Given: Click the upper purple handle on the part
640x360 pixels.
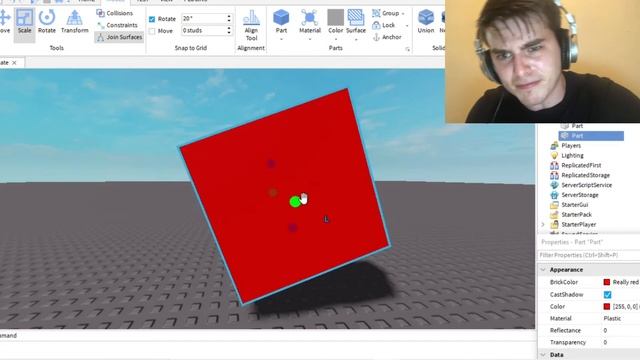Looking at the screenshot, I should [271, 164].
